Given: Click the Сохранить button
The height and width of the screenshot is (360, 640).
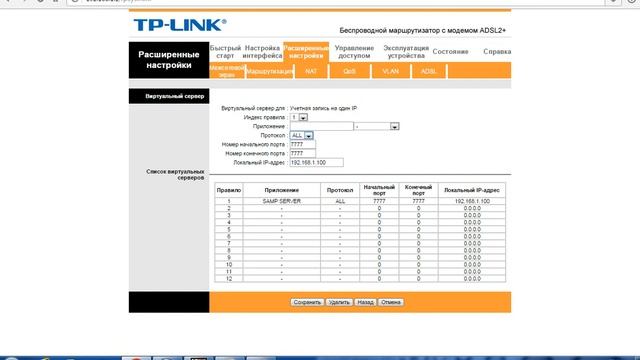Looking at the screenshot, I should pos(307,302).
